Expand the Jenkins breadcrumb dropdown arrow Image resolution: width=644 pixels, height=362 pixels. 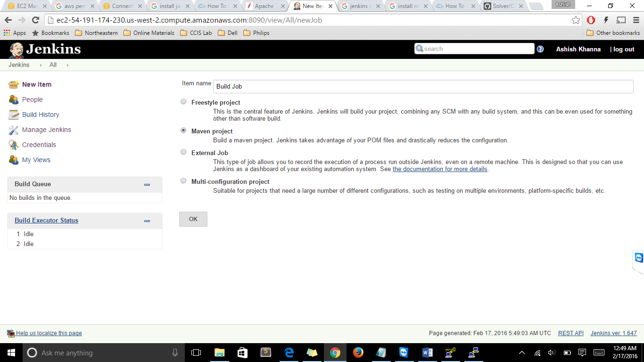tap(40, 65)
